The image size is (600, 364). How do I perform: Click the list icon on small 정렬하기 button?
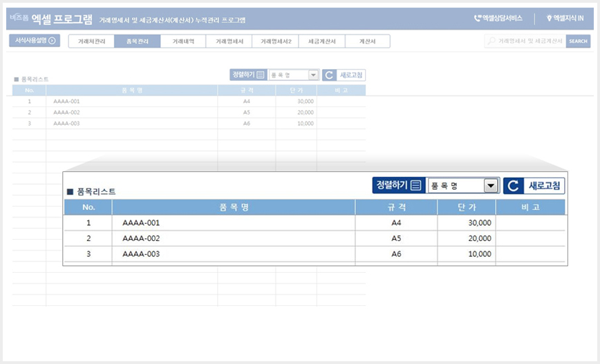(261, 75)
